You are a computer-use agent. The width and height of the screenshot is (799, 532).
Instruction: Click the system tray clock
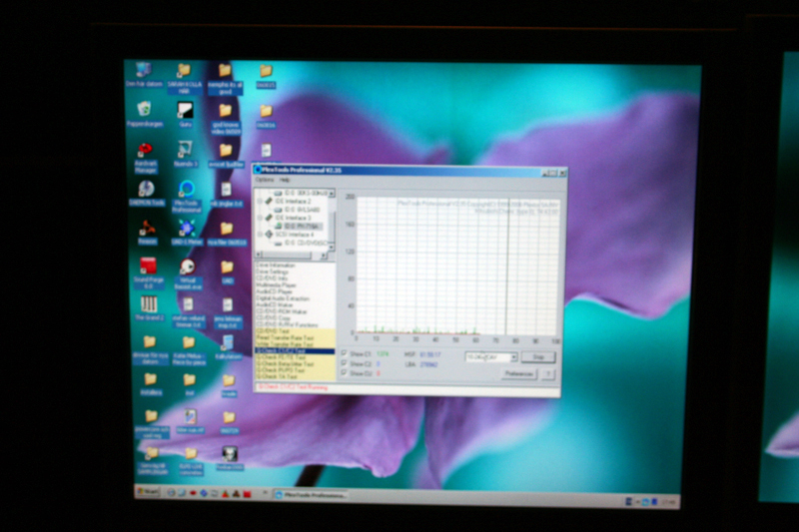coord(668,502)
